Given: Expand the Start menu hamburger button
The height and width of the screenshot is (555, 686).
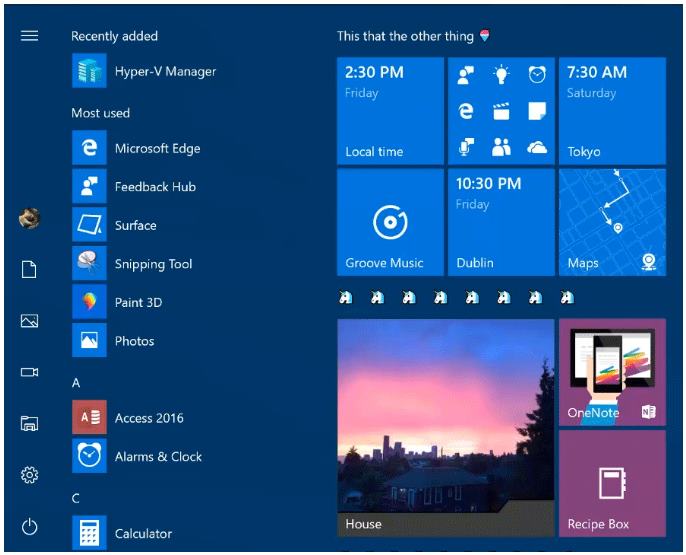Looking at the screenshot, I should (29, 35).
